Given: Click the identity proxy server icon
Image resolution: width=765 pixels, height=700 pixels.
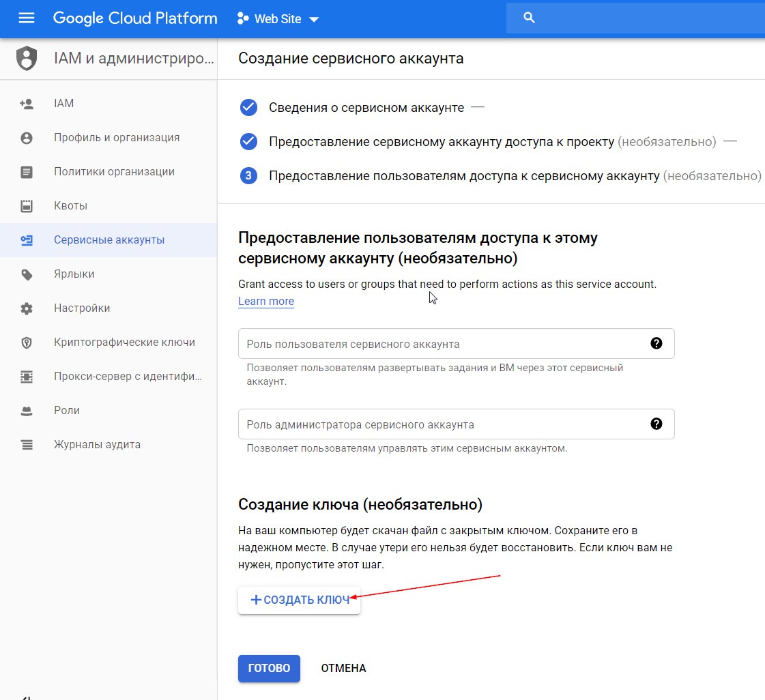Looking at the screenshot, I should 27,377.
